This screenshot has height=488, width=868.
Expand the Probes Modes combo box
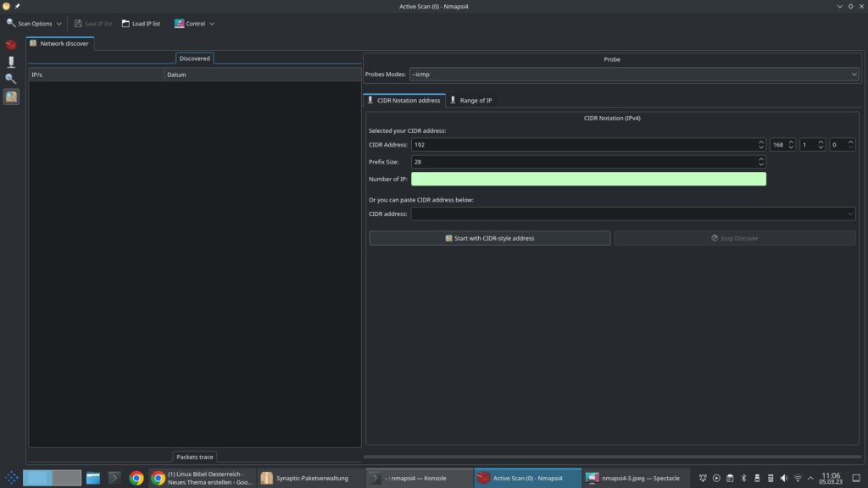(634, 75)
